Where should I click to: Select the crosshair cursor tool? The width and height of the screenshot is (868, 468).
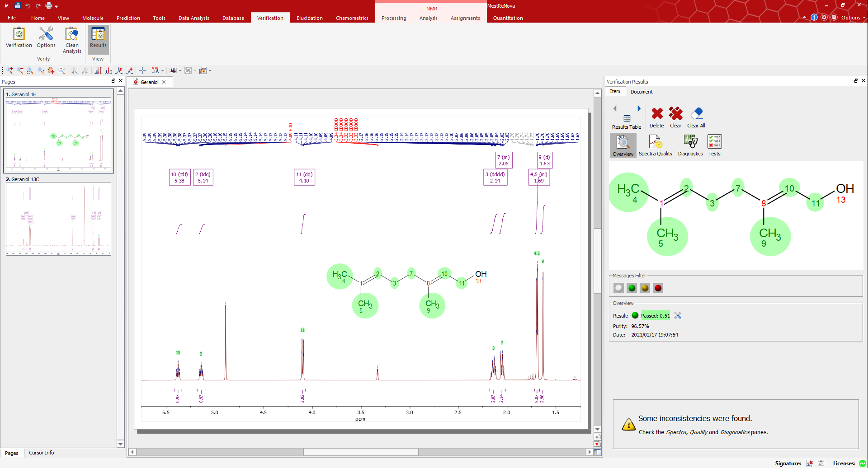pos(142,70)
